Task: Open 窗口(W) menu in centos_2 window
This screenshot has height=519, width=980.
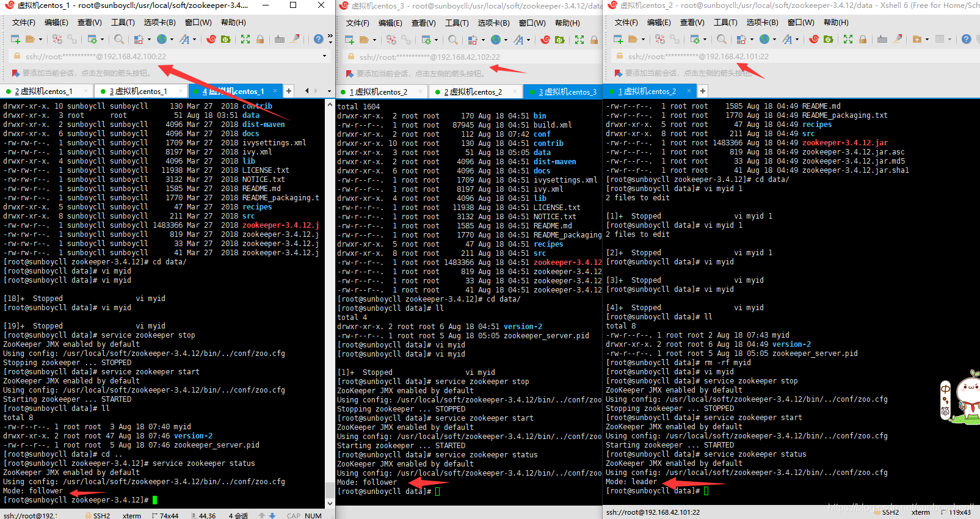Action: pos(800,23)
